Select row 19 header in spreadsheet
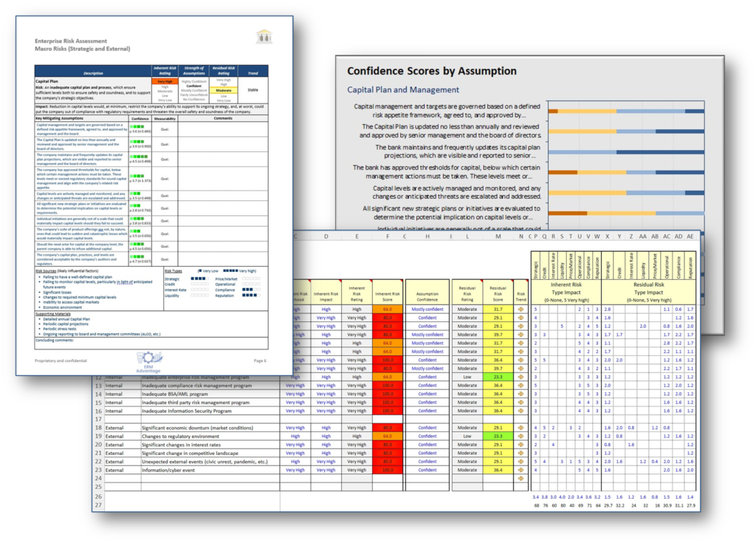Screen dimensions: 756x543 pos(97,437)
